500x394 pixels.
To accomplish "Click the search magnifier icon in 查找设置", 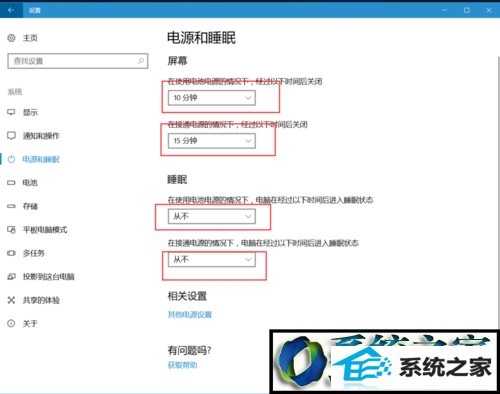I will pyautogui.click(x=141, y=61).
